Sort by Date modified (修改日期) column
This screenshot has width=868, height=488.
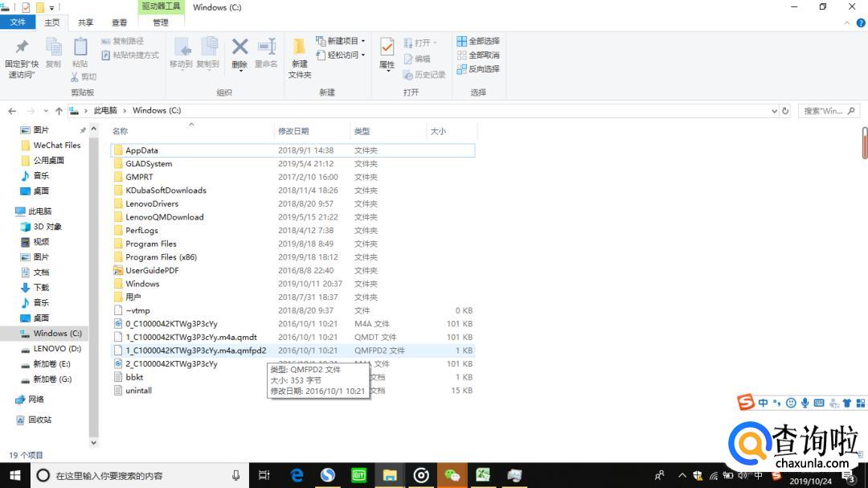pos(293,131)
